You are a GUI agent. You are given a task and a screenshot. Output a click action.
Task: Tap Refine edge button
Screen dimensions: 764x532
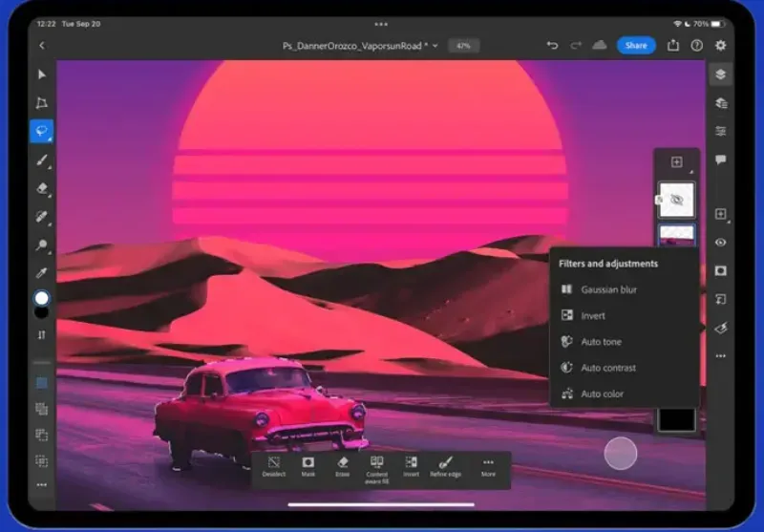pos(445,467)
